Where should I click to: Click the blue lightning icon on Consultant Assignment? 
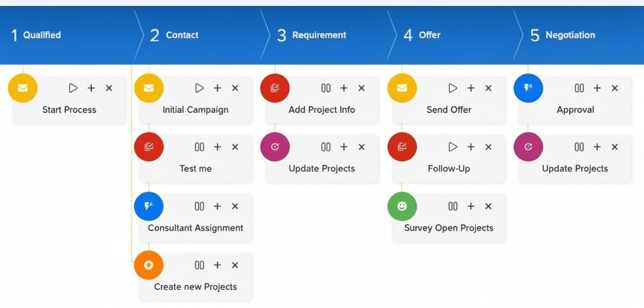(149, 206)
